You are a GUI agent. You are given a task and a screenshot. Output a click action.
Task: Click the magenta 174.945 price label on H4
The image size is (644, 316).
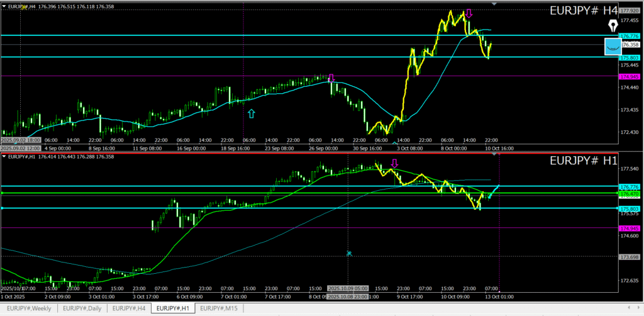click(x=629, y=76)
